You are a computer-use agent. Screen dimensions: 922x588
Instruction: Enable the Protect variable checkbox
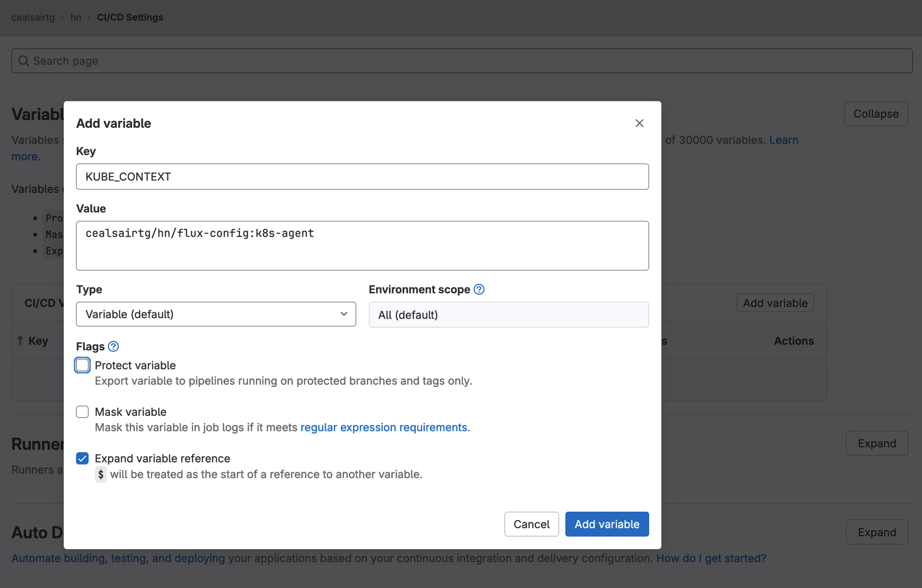pyautogui.click(x=82, y=365)
